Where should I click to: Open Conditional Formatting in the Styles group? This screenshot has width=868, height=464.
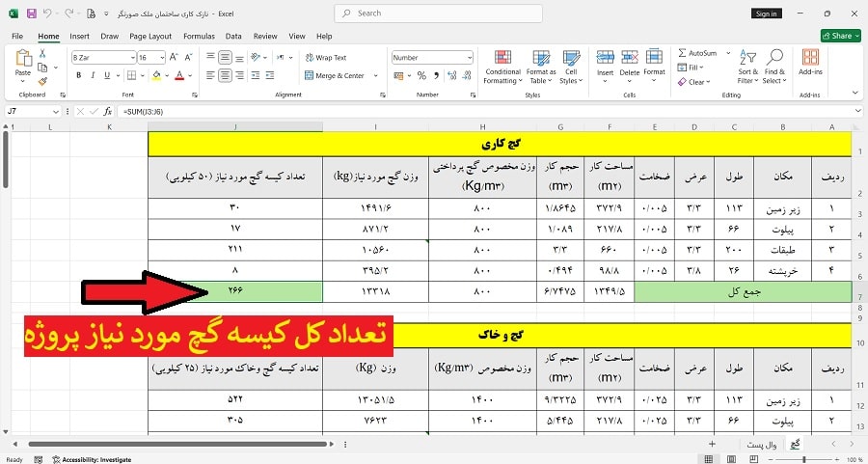[x=502, y=65]
